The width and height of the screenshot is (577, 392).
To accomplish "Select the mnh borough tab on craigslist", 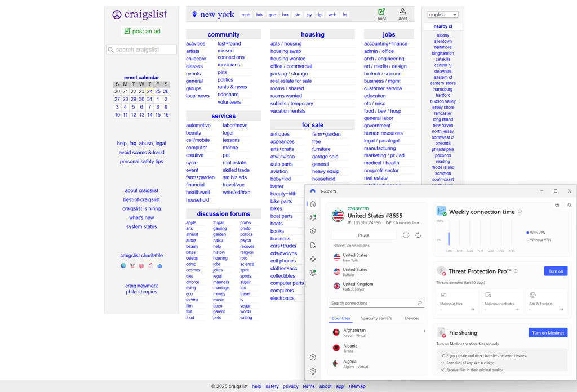I will click(x=246, y=15).
